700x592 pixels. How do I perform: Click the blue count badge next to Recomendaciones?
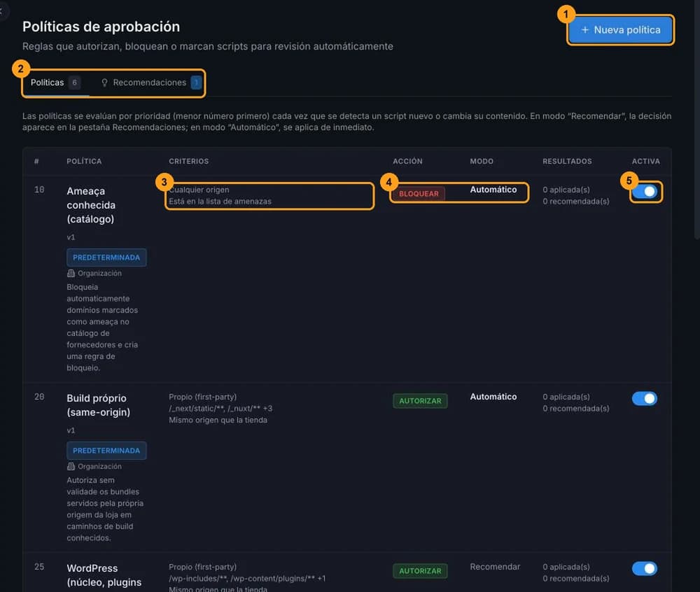[x=196, y=83]
